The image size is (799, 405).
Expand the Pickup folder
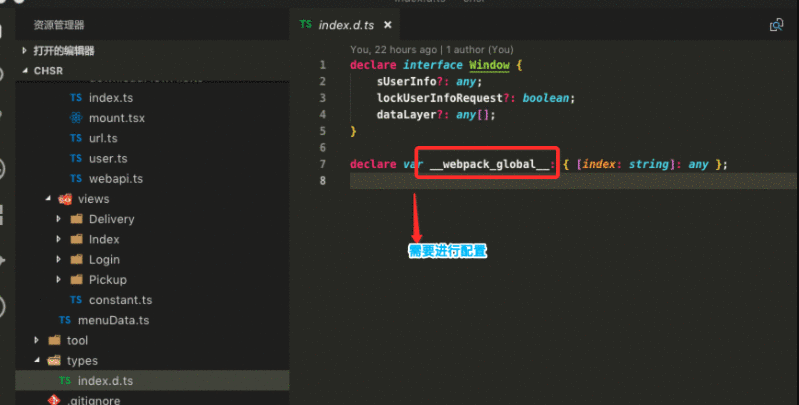click(59, 280)
